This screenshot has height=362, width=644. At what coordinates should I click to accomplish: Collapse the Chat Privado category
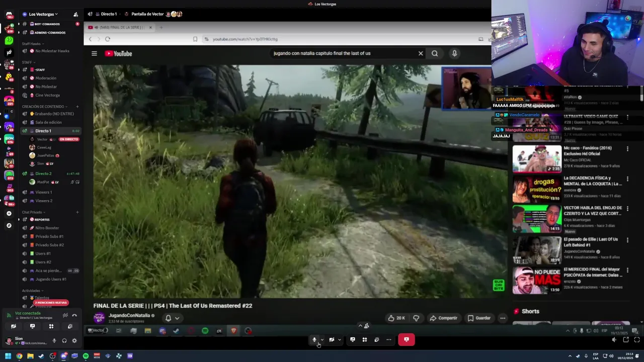point(33,212)
